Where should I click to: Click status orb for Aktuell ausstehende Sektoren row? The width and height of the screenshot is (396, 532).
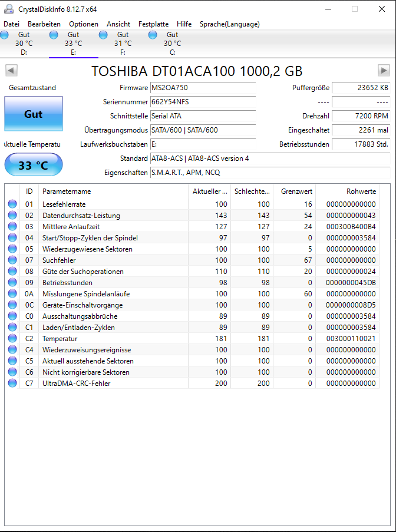tap(12, 361)
